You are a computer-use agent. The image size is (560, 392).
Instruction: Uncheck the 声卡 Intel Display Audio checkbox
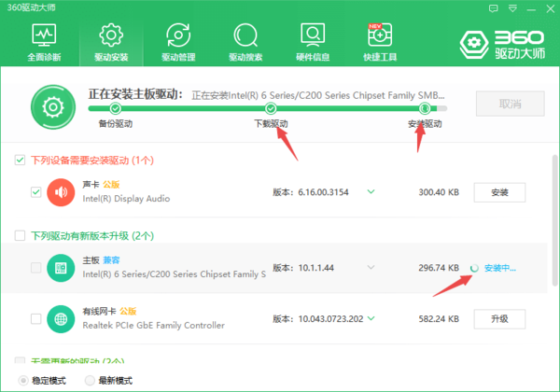tap(35, 192)
